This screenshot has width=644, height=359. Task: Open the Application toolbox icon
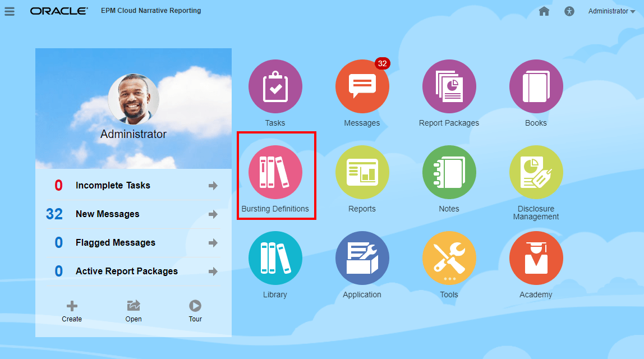(x=362, y=258)
